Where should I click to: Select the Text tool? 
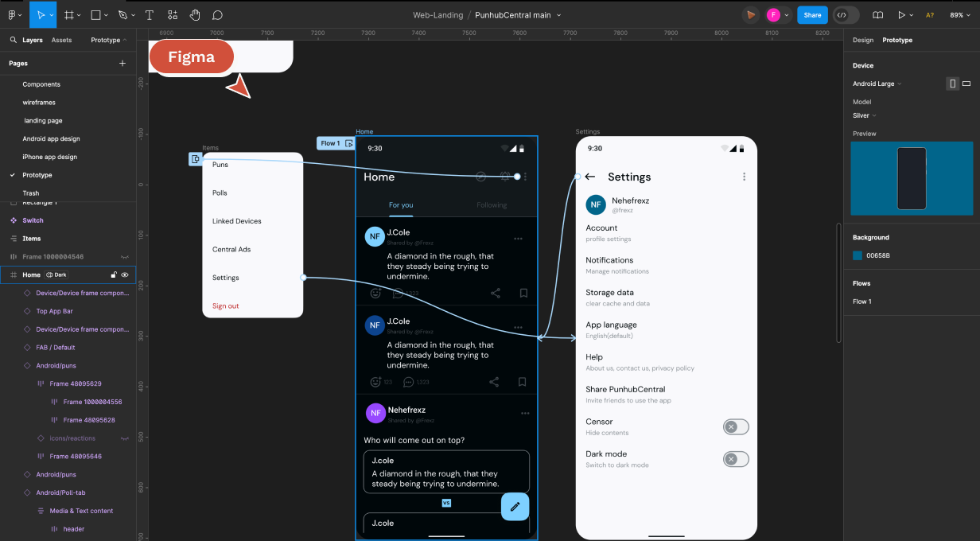(149, 14)
